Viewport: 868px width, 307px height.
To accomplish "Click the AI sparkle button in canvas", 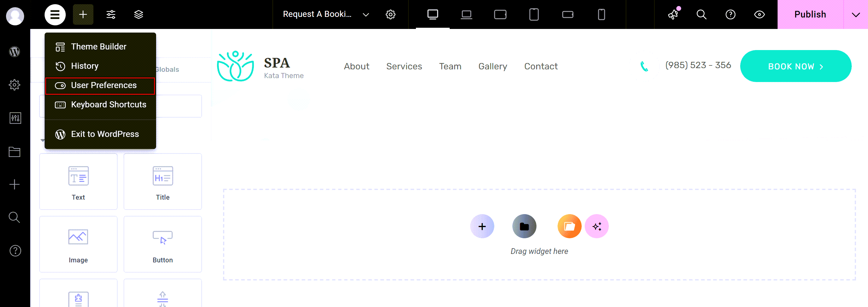I will [596, 226].
